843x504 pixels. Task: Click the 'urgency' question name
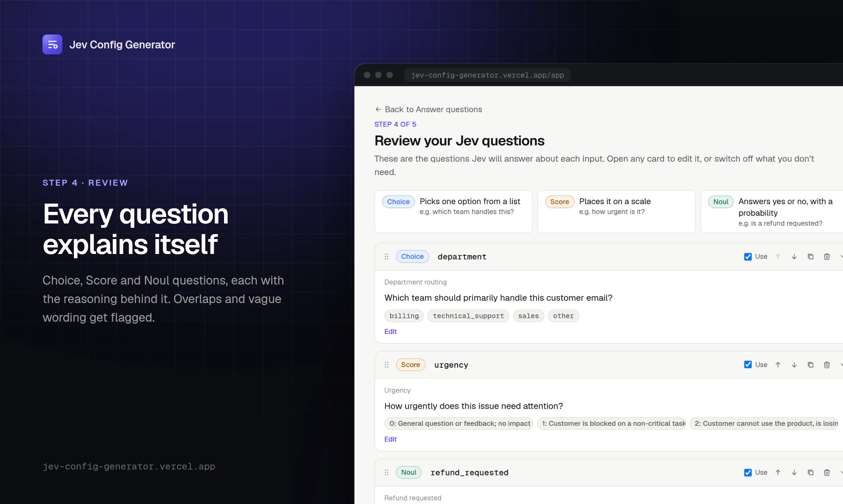[451, 365]
